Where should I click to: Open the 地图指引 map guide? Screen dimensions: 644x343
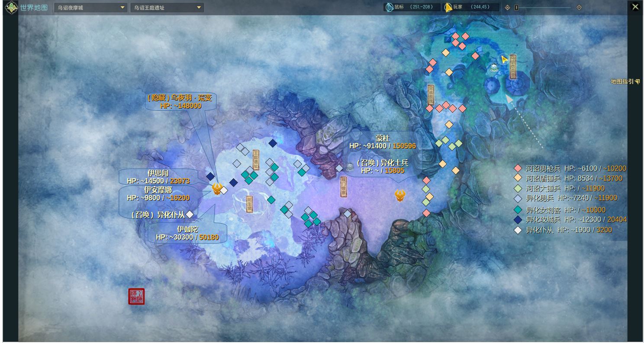click(625, 81)
